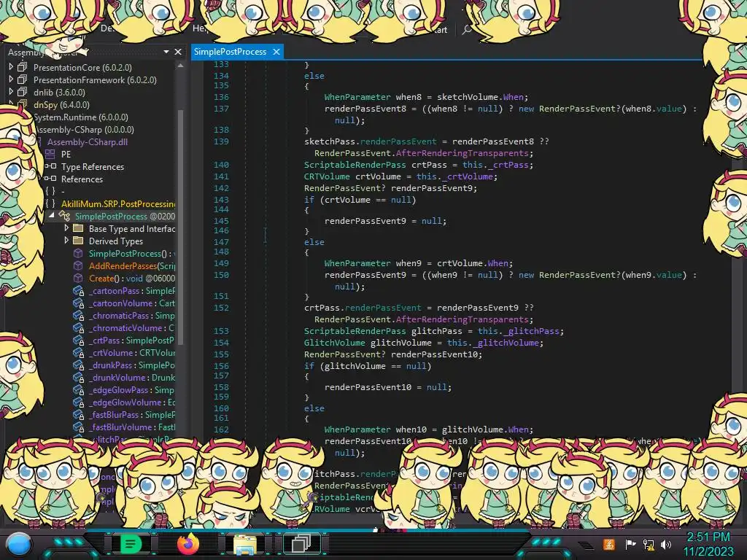
Task: Expand the Base Type and Interfaces folder
Action: coord(66,228)
